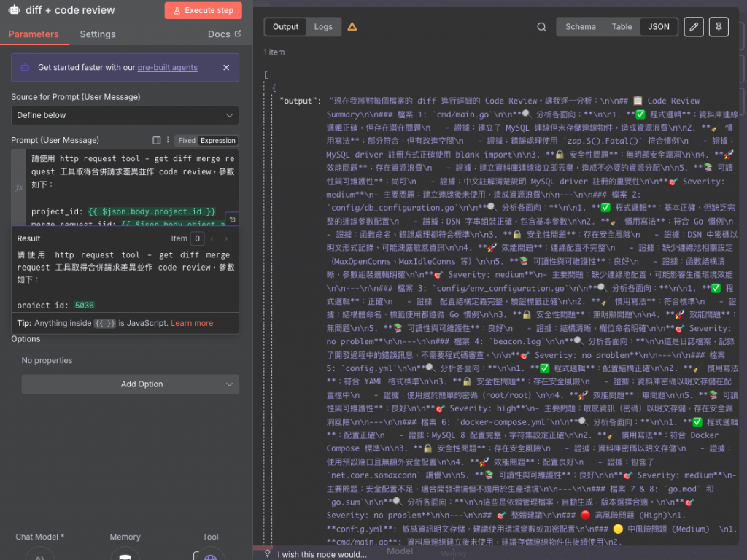
Task: Click the Chat Model connector icon
Action: tap(40, 555)
